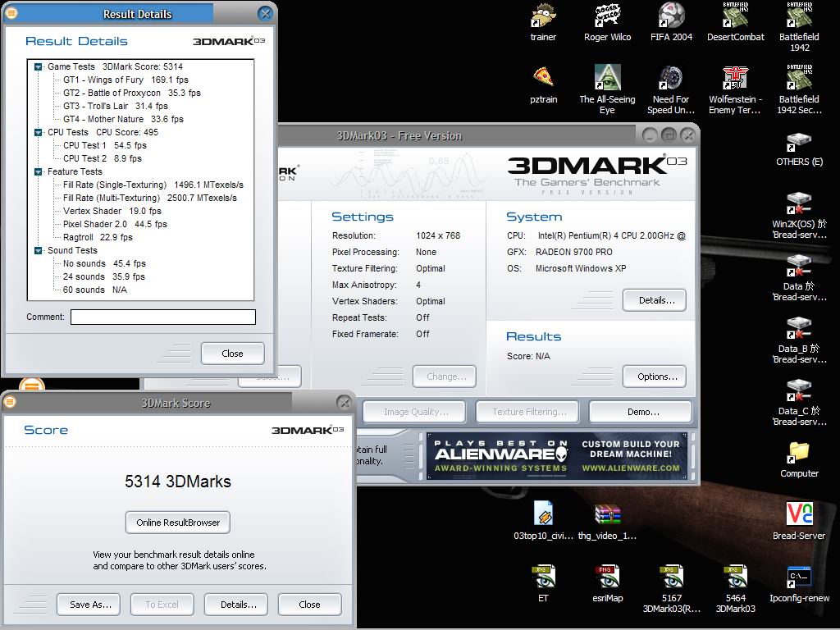This screenshot has height=630, width=840.
Task: Click the Alienware advertisement banner
Action: (557, 456)
